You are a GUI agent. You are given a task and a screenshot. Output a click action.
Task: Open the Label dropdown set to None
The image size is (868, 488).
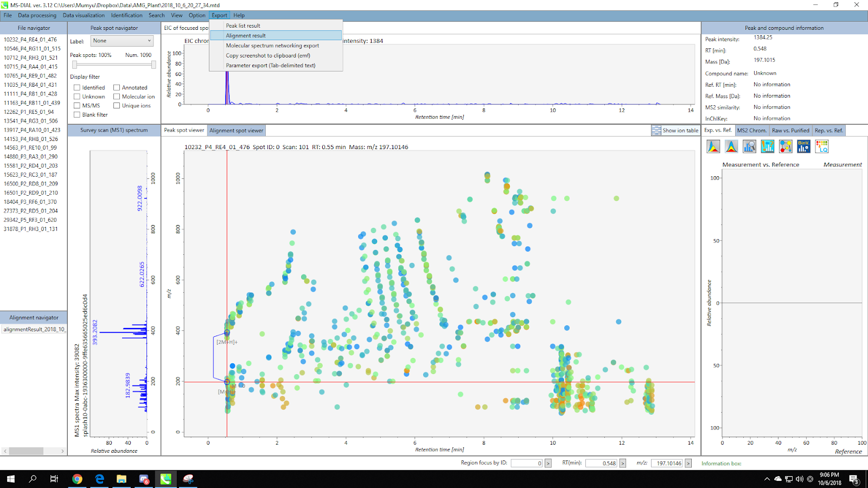pos(122,41)
